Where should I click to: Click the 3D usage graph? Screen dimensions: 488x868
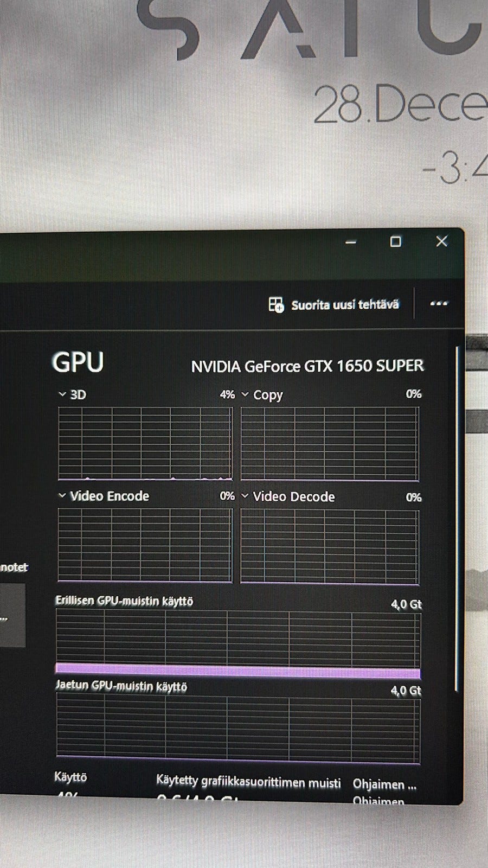145,443
